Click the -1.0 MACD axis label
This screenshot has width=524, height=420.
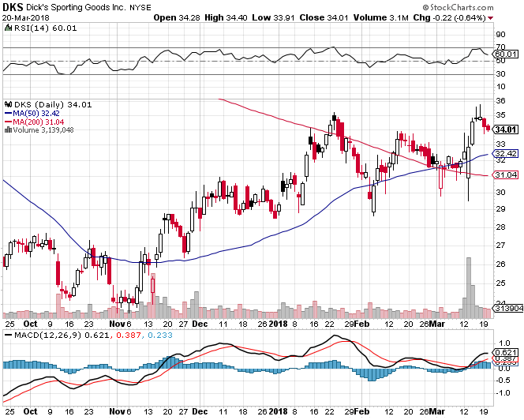(x=503, y=393)
